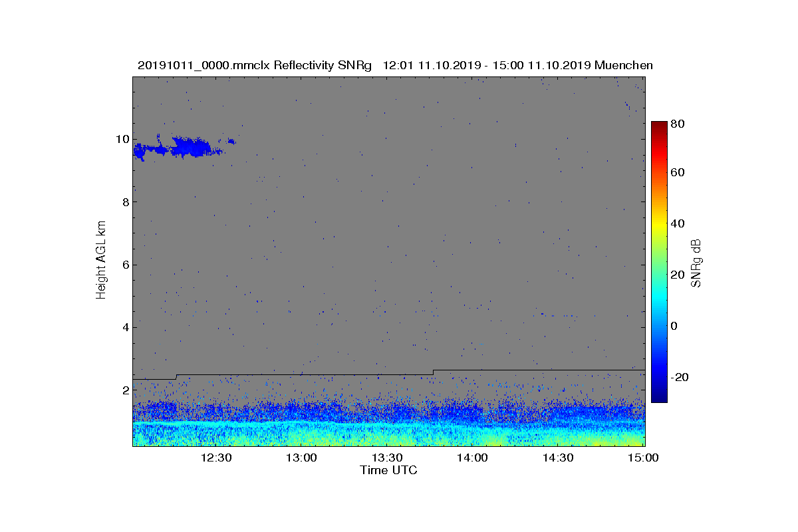Click the height tick label 8

point(125,202)
